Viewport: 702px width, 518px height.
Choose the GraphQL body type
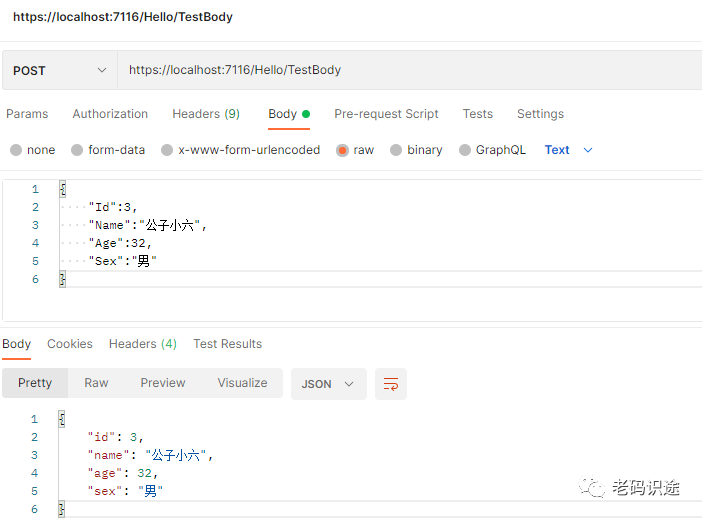coord(465,150)
